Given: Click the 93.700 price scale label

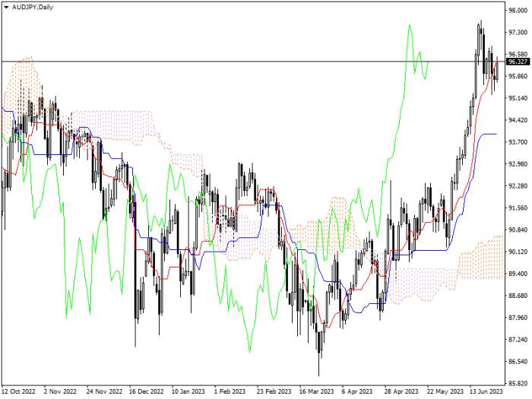Looking at the screenshot, I should (x=518, y=142).
